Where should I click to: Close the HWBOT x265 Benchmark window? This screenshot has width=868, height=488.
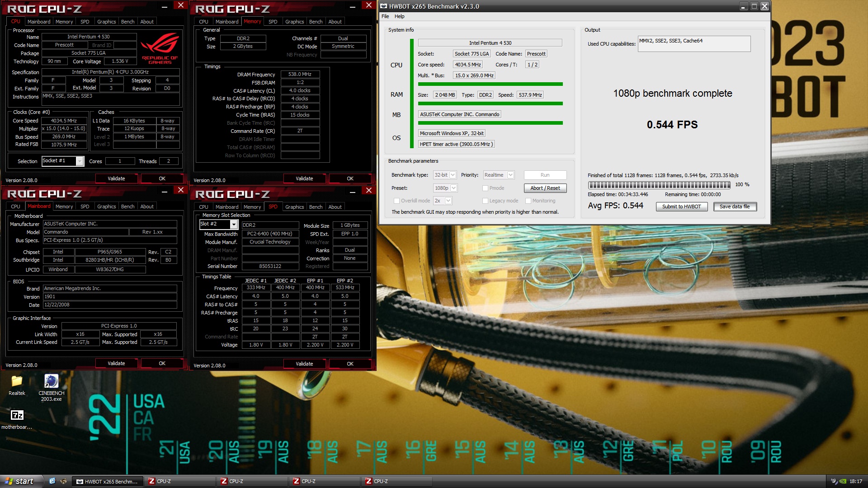point(764,6)
